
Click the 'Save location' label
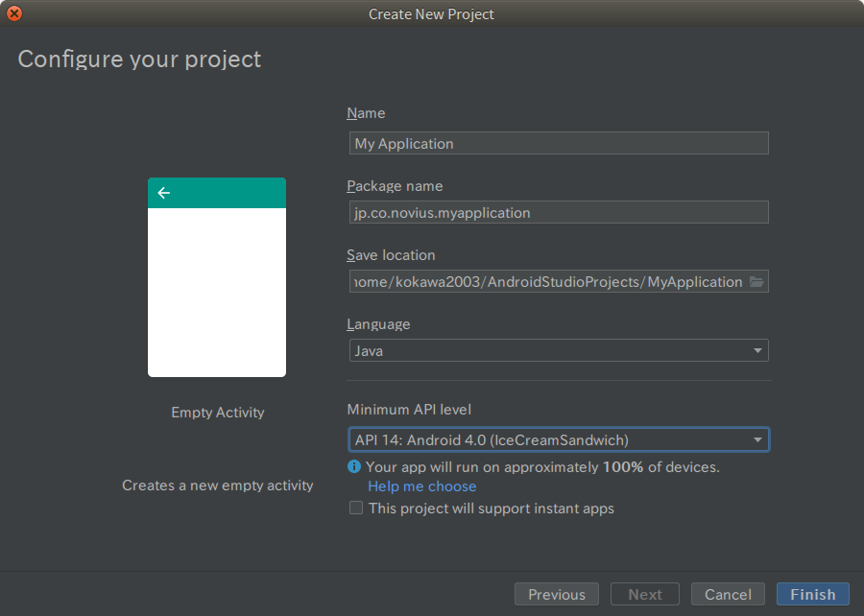pyautogui.click(x=391, y=255)
